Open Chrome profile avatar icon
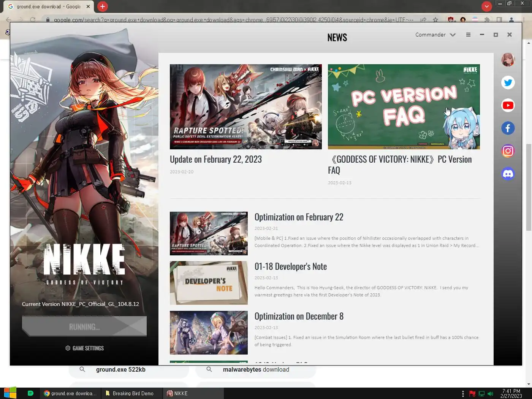The width and height of the screenshot is (532, 399). tap(511, 19)
